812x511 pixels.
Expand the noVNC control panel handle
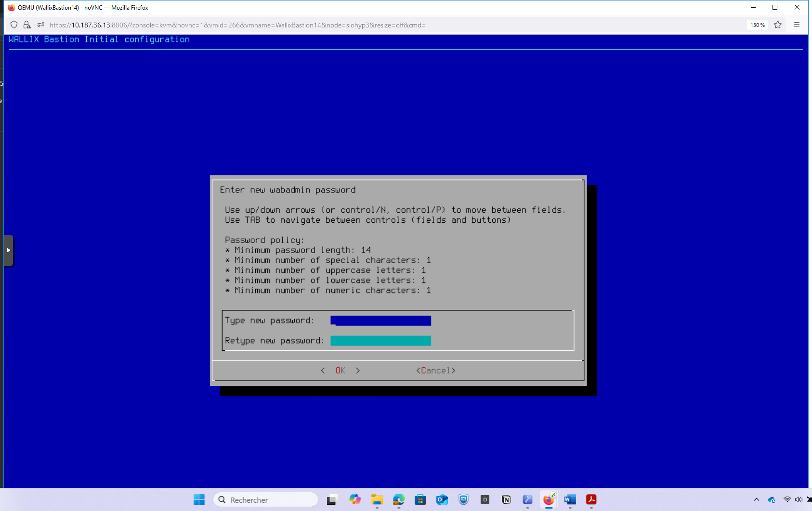(x=8, y=250)
